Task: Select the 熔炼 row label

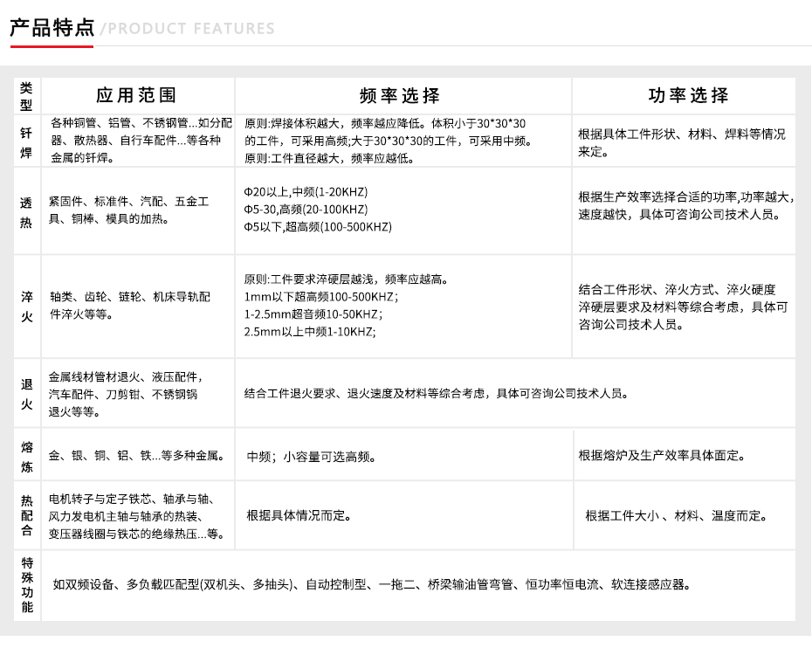Action: (26, 456)
